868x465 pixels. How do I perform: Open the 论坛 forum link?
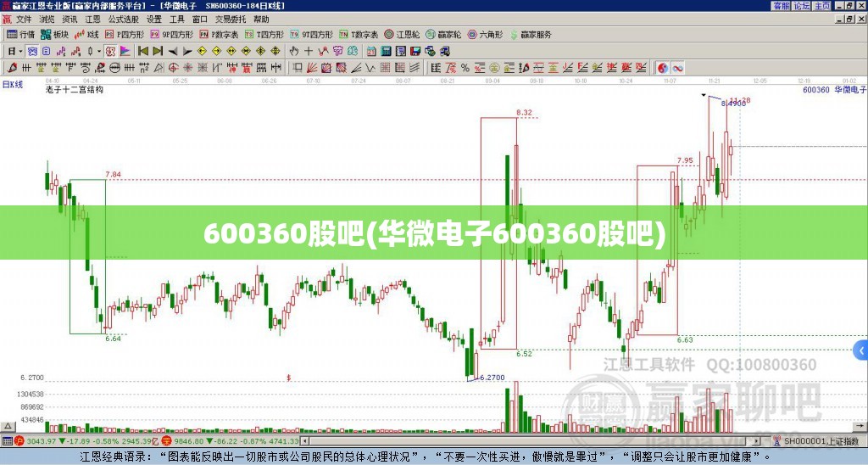click(x=801, y=6)
